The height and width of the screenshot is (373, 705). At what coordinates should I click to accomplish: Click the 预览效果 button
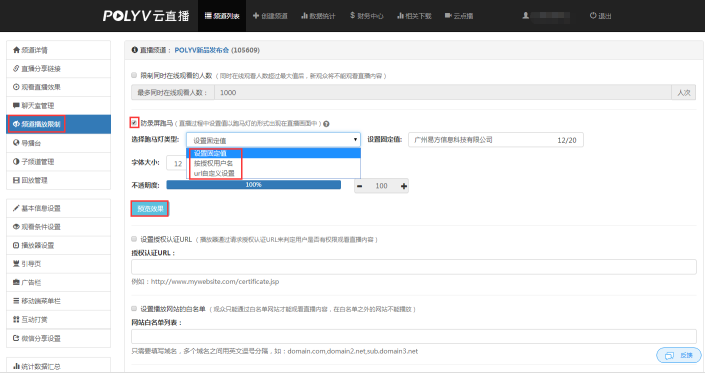pyautogui.click(x=150, y=209)
